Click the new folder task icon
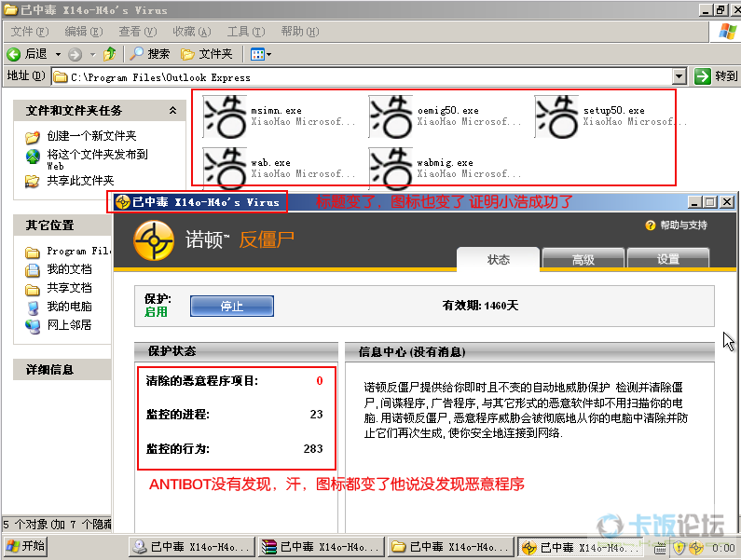The image size is (741, 560). [x=32, y=137]
